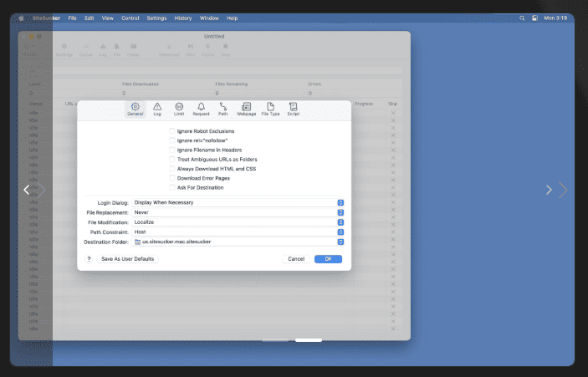Viewport: 588px width, 377px height.
Task: Check the Download Error Pages option
Action: [x=171, y=178]
